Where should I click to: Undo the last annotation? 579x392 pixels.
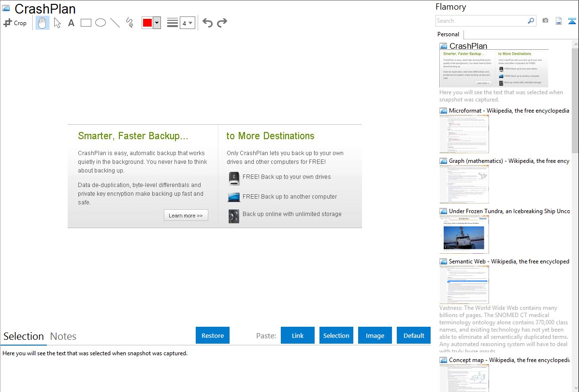coord(207,23)
